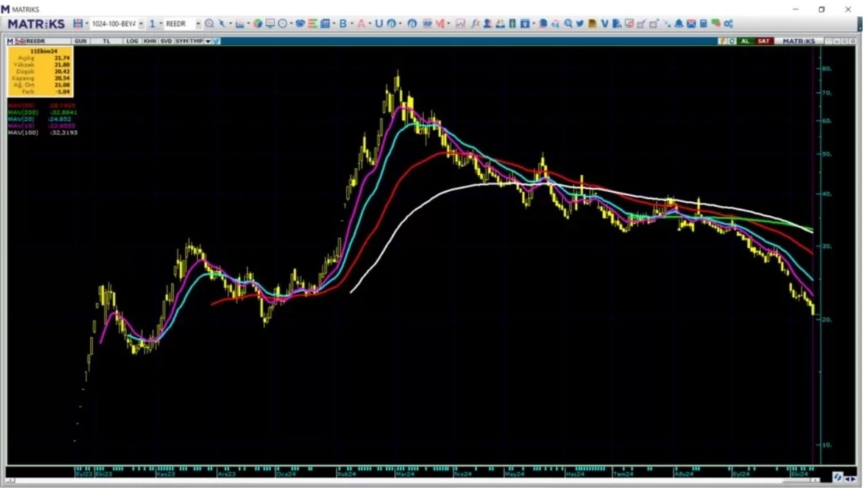Open the alarm bell icon
The height and width of the screenshot is (488, 868).
pyautogui.click(x=679, y=24)
